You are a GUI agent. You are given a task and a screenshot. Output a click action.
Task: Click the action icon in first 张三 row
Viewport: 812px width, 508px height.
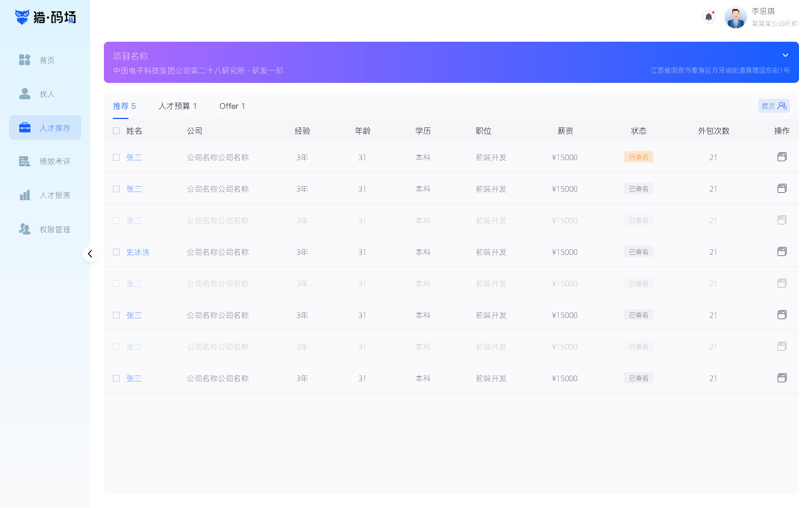pyautogui.click(x=782, y=157)
